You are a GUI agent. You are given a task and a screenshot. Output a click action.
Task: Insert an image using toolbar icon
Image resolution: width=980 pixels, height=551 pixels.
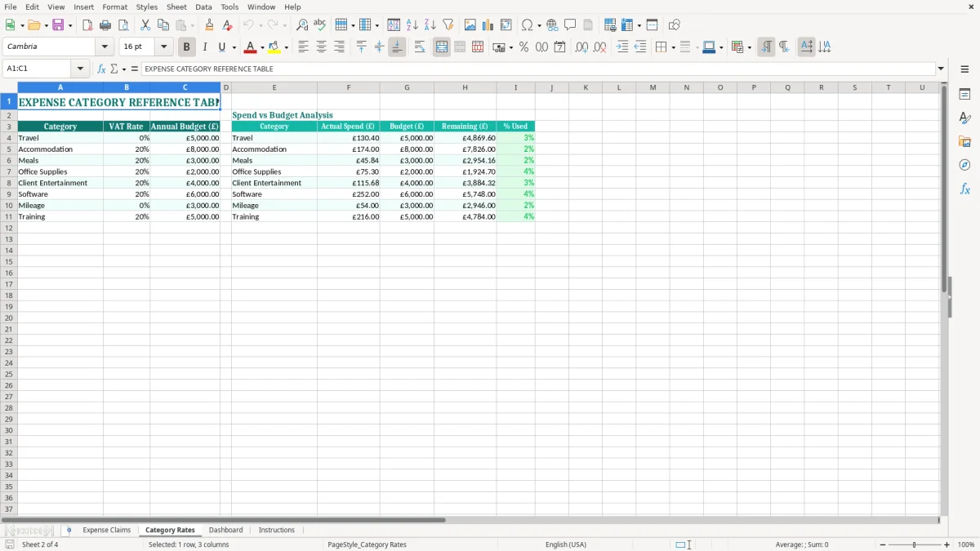tap(470, 25)
